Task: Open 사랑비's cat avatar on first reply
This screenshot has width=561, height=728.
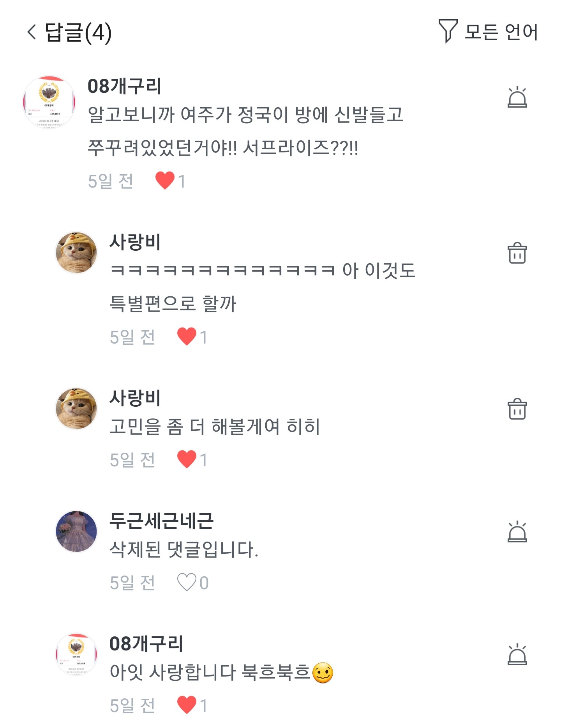Action: (x=76, y=253)
